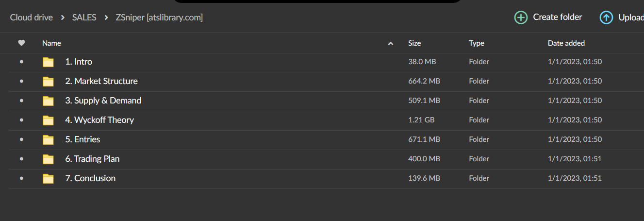644x221 pixels.
Task: Click the folder icon for 1. Intro
Action: coord(48,62)
